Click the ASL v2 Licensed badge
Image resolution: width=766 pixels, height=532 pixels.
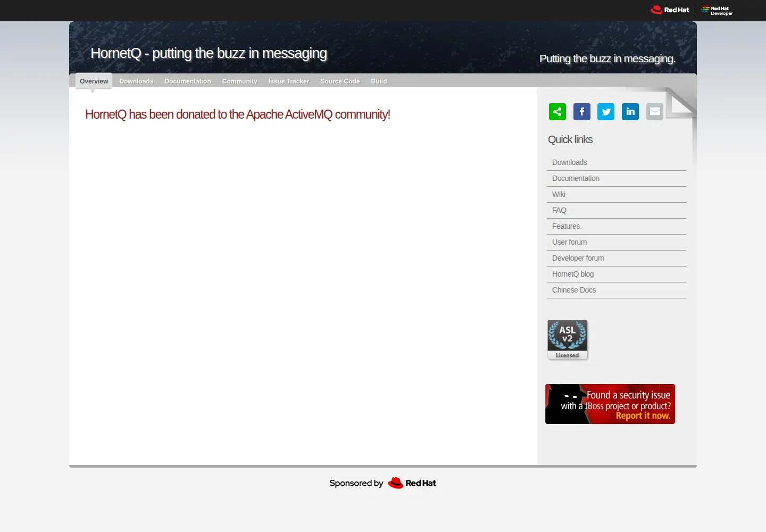[568, 339]
